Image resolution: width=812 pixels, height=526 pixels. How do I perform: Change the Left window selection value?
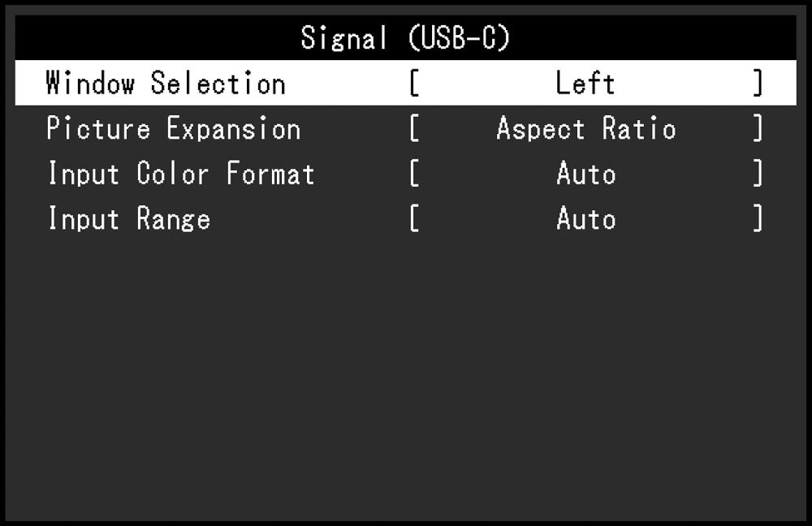pos(585,84)
